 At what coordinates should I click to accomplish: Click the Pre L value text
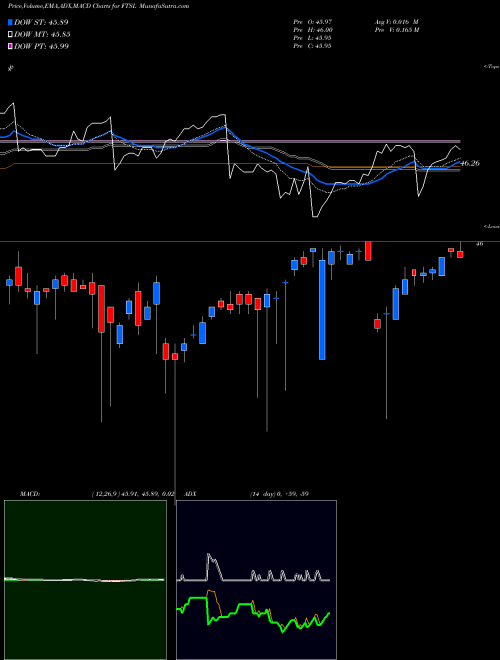[x=312, y=38]
